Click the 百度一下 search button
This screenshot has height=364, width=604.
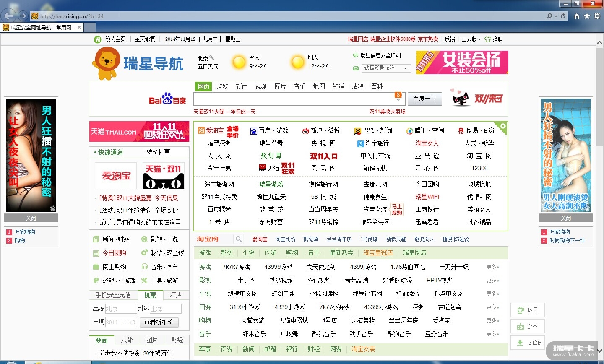424,99
